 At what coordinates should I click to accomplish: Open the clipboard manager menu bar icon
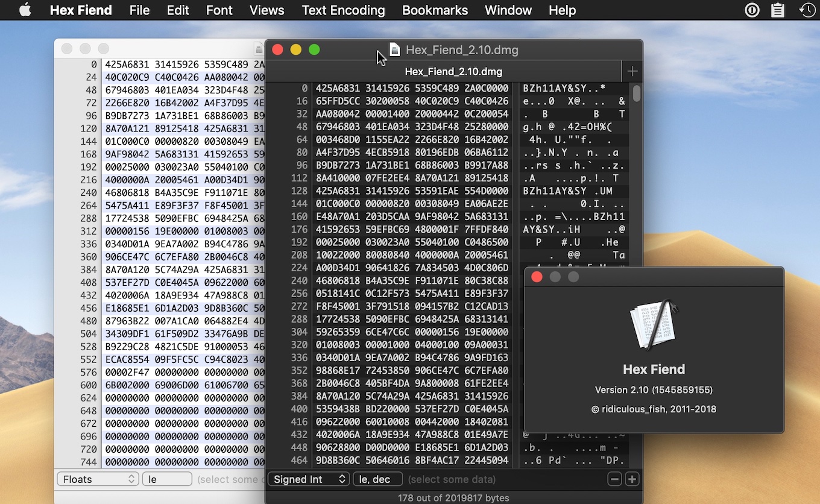[x=778, y=10]
